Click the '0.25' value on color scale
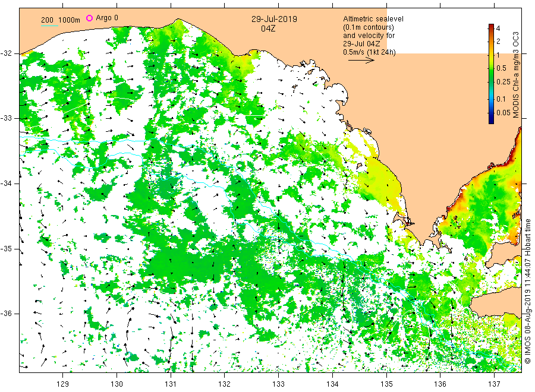 click(503, 82)
